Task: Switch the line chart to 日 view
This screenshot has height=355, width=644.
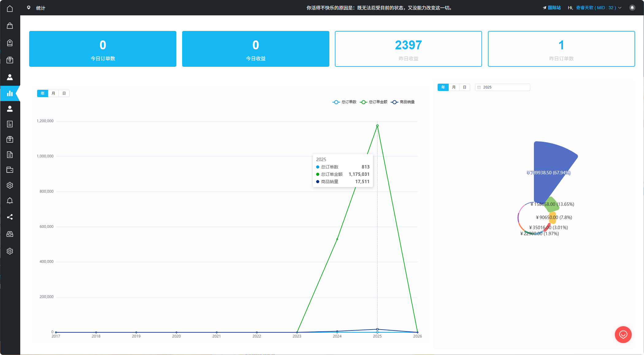Action: click(x=64, y=93)
